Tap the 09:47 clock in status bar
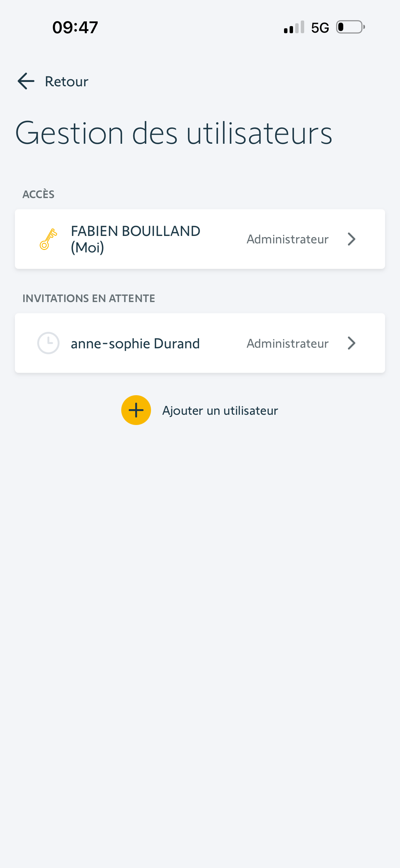 pos(75,27)
